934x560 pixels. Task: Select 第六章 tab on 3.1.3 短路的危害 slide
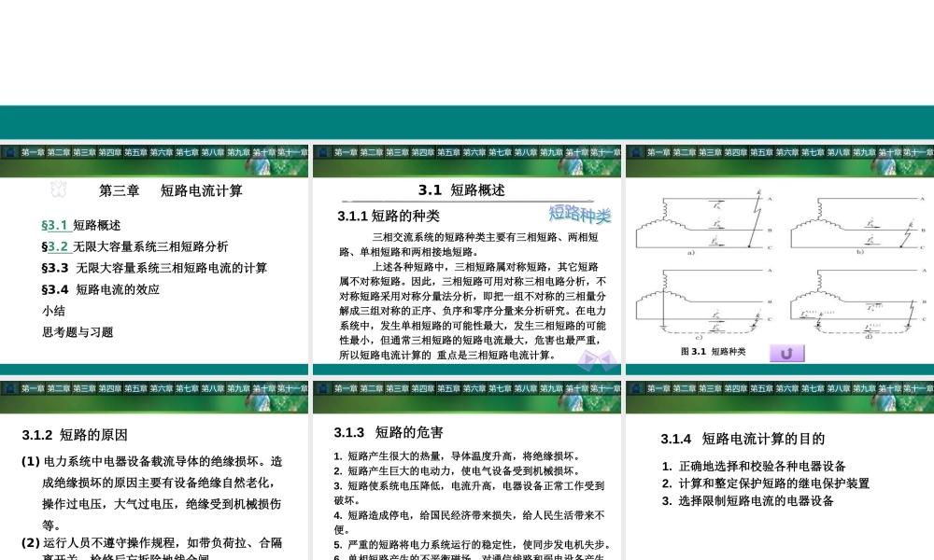click(x=474, y=388)
